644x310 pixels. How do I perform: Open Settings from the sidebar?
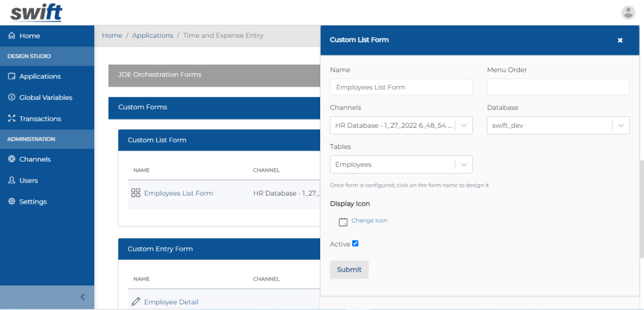[33, 202]
